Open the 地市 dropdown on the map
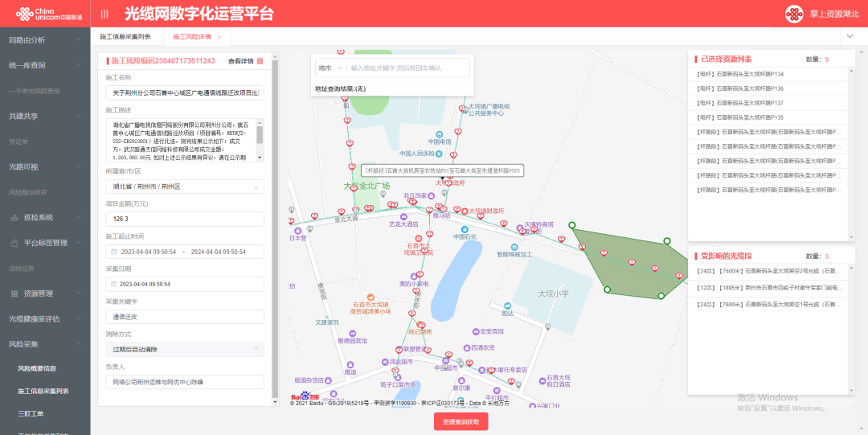Screen dimensions: 868x435 [x=330, y=68]
